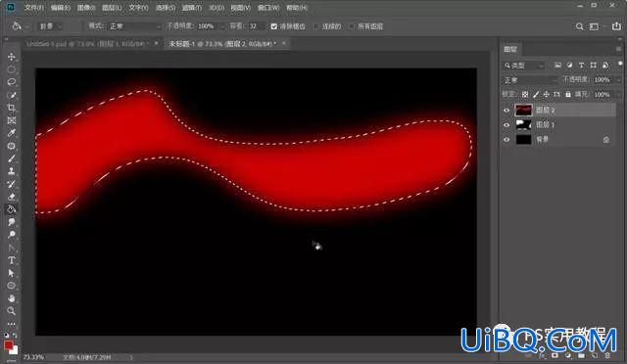This screenshot has width=627, height=364.
Task: Select the Zoom tool in toolbar
Action: click(11, 311)
